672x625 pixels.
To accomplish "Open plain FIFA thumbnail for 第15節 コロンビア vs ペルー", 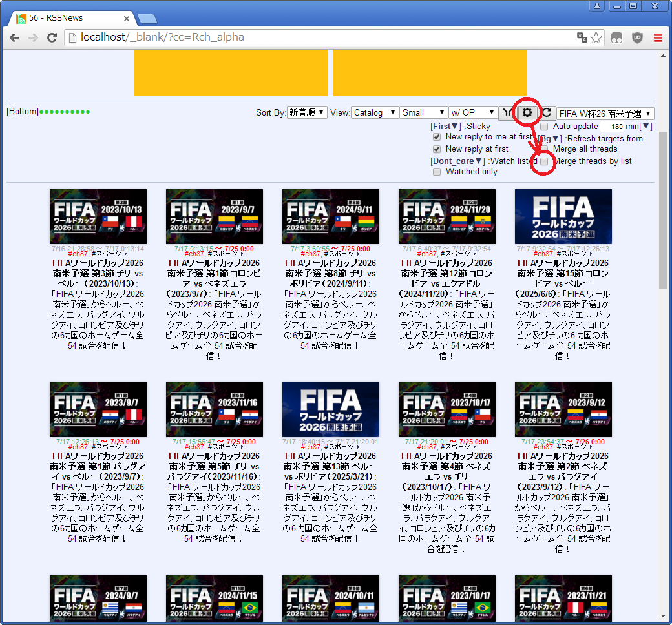I will (563, 217).
